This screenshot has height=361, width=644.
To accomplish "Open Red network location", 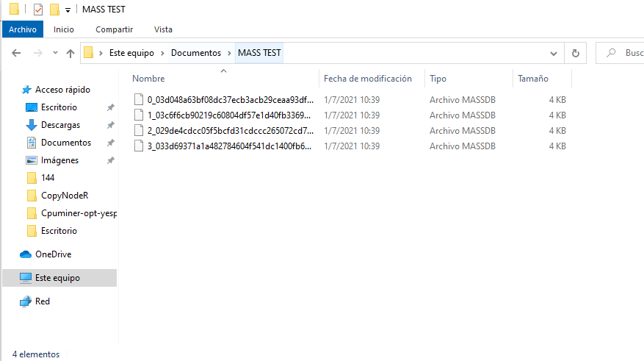I will (x=43, y=301).
